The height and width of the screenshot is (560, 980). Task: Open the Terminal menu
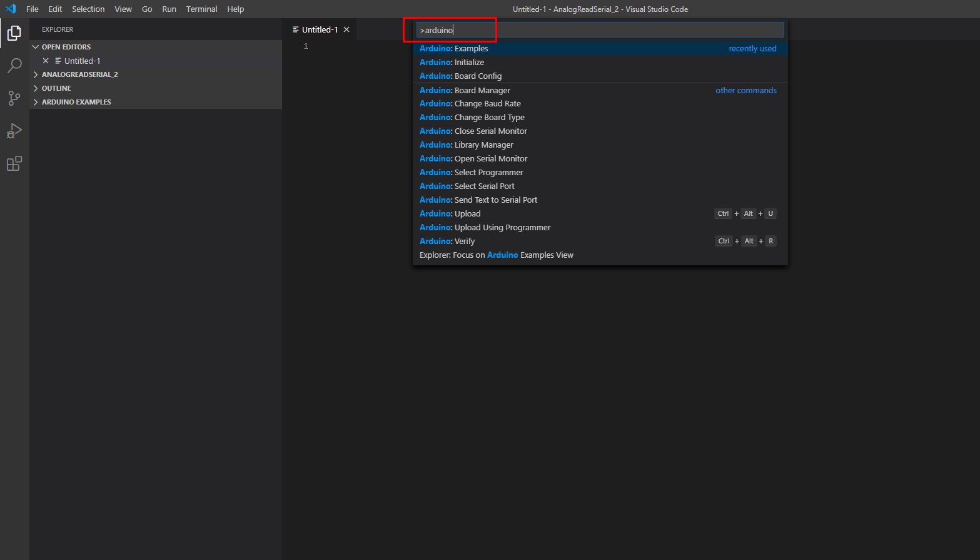coord(201,9)
